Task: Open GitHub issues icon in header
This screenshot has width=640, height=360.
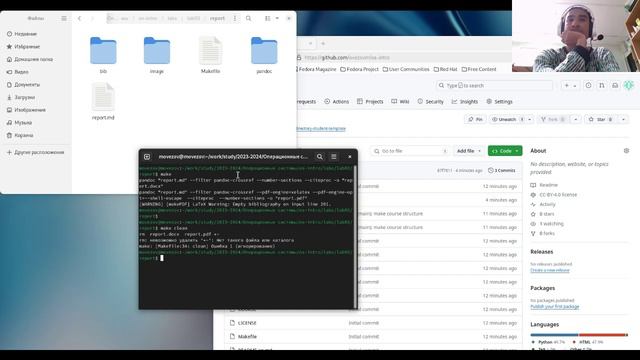Action: tap(588, 85)
